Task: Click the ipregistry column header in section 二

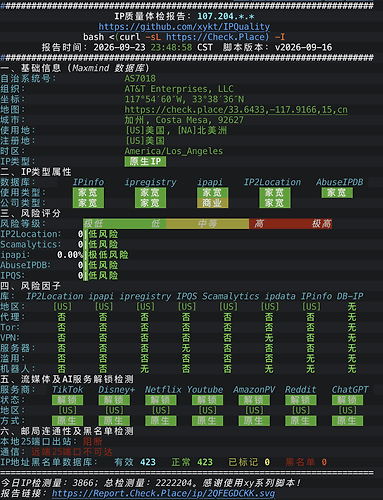Action: click(150, 182)
